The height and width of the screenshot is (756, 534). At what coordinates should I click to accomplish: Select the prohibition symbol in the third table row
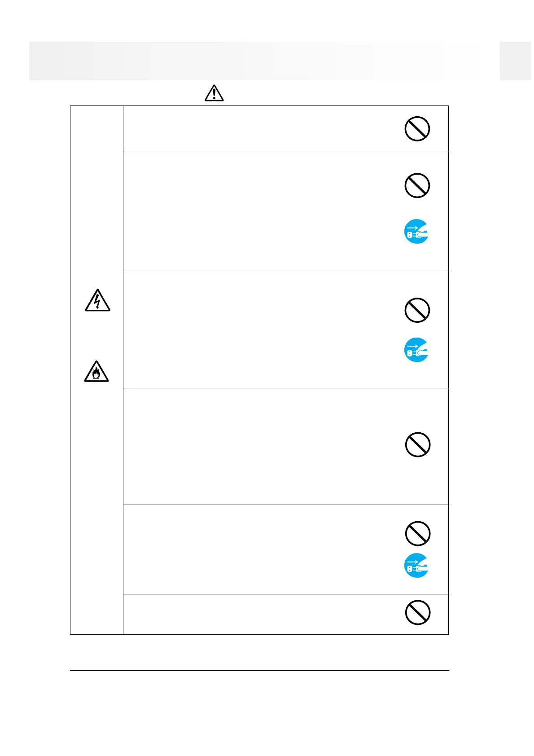(417, 310)
